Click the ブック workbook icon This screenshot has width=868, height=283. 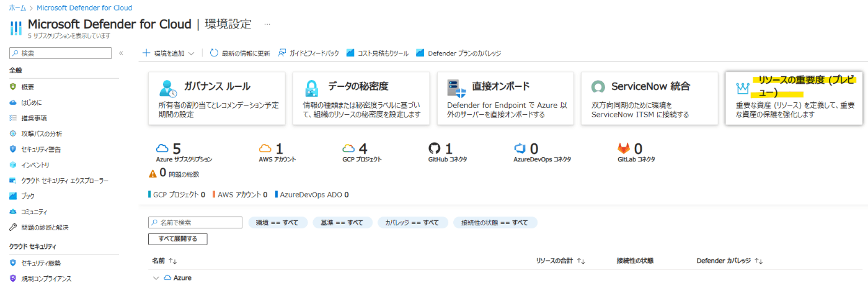coord(13,195)
